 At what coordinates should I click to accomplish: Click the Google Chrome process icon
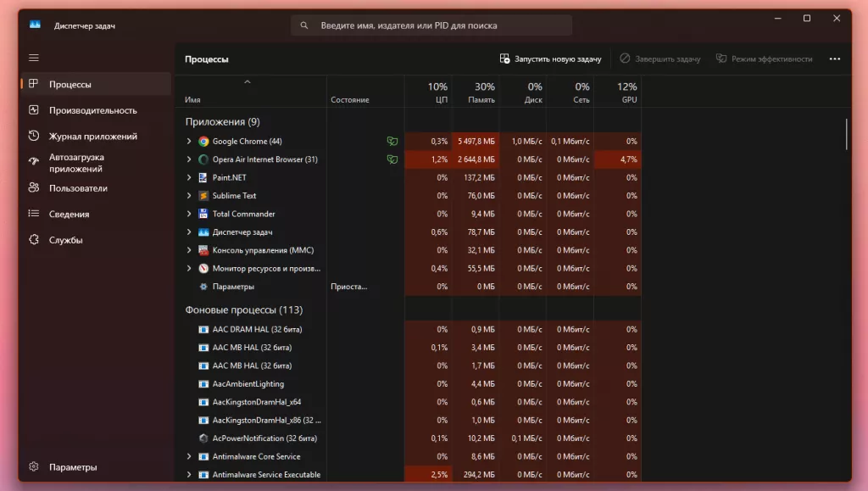click(203, 142)
